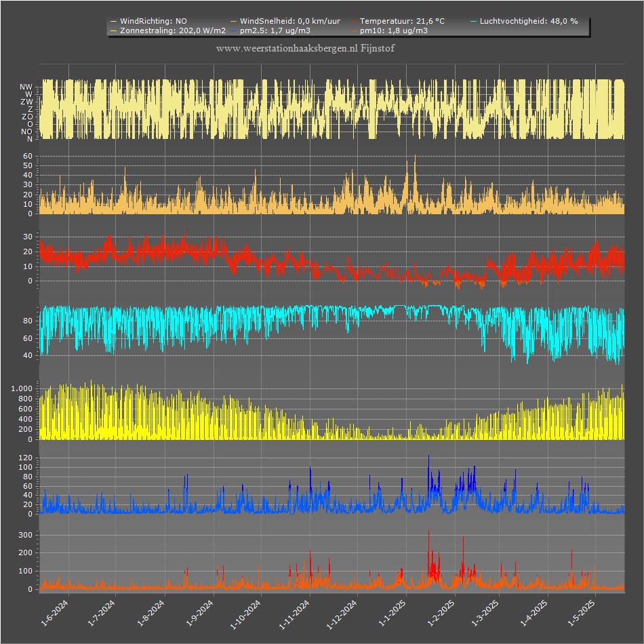Viewport: 644px width, 644px height.
Task: Click the ZW wind direction axis label
Action: point(26,102)
